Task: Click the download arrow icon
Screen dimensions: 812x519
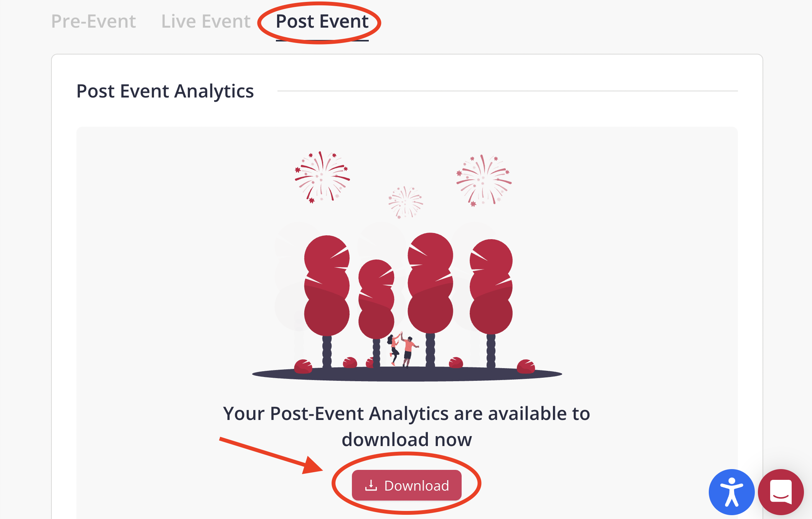Action: click(x=371, y=485)
